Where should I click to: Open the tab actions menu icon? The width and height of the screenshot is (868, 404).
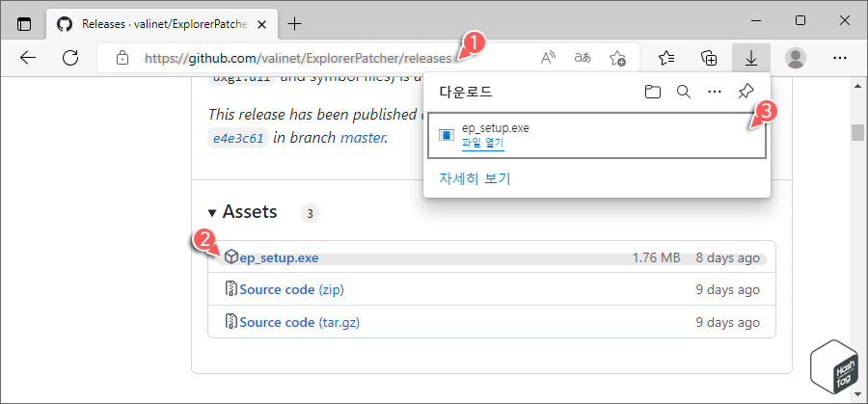[24, 24]
